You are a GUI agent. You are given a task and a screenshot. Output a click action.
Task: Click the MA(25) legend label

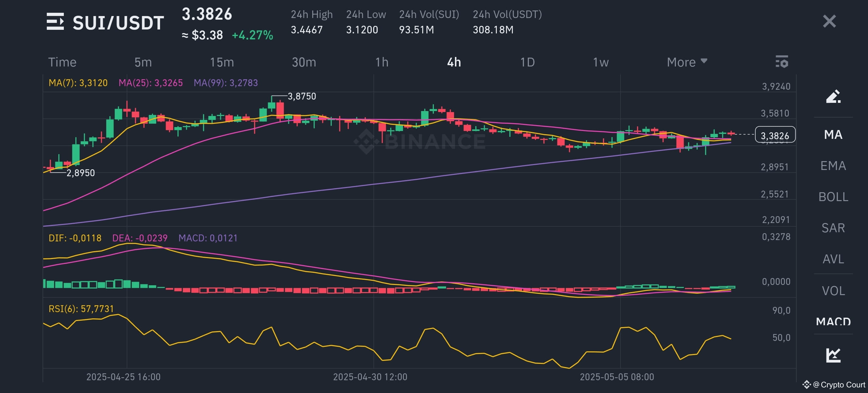point(151,83)
